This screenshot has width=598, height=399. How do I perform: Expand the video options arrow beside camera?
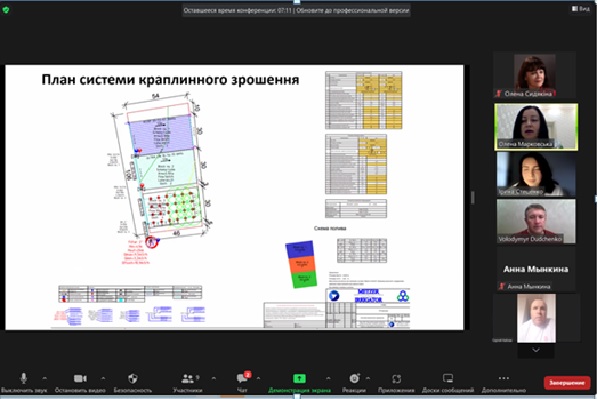point(103,378)
